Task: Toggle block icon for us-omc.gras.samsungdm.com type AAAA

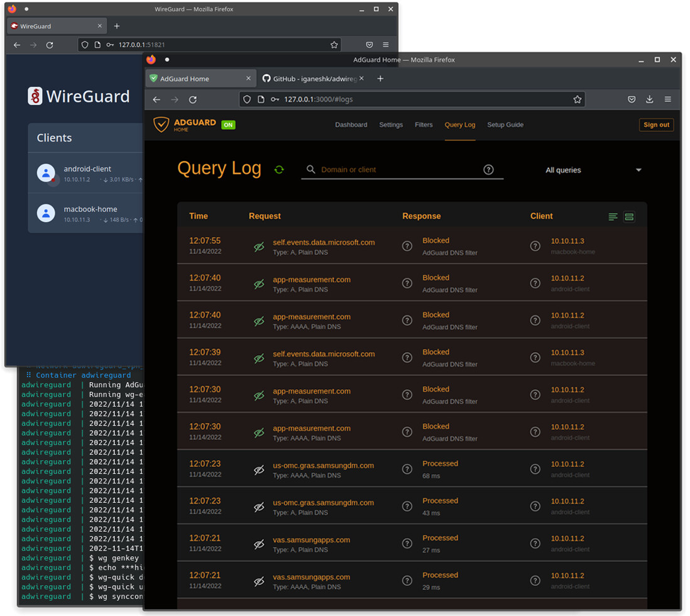Action: (259, 470)
